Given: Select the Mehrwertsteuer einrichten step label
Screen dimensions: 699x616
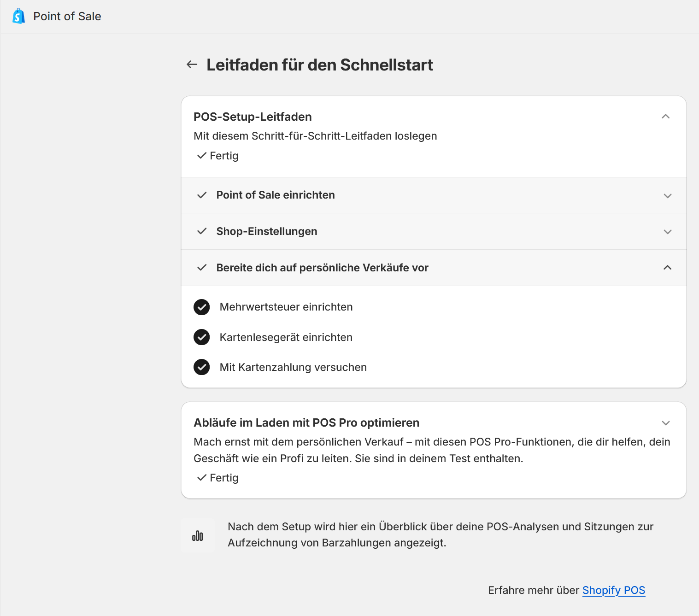Looking at the screenshot, I should click(286, 307).
